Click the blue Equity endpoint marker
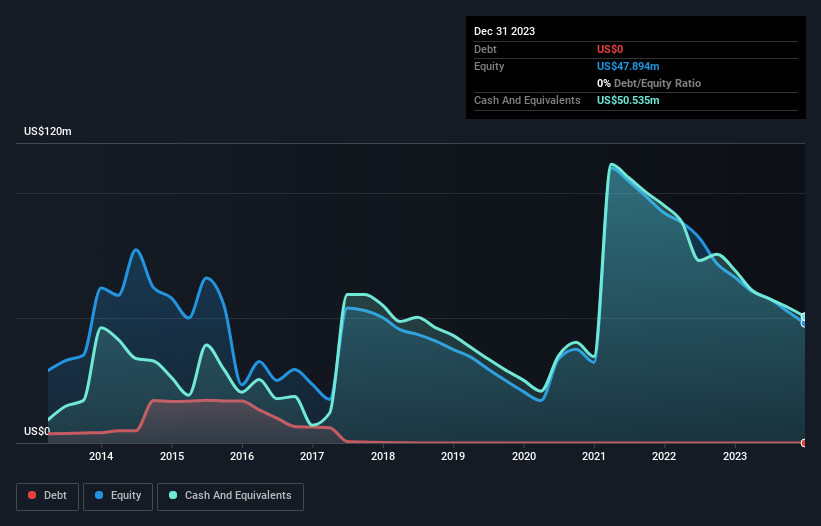This screenshot has height=526, width=821. tap(804, 323)
